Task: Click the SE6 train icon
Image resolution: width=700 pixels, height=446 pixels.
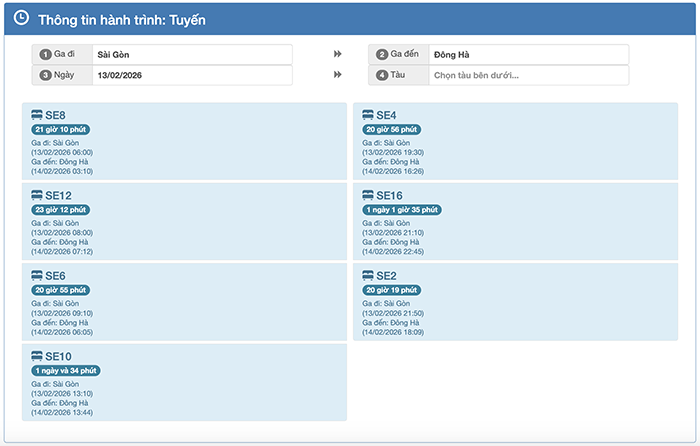Action: (x=37, y=275)
